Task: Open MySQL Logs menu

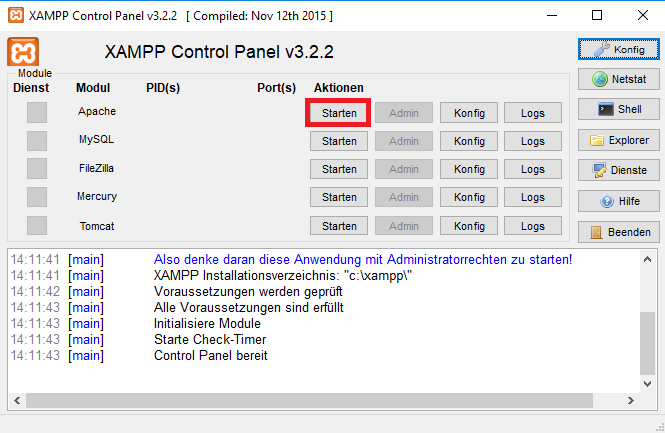Action: (533, 141)
